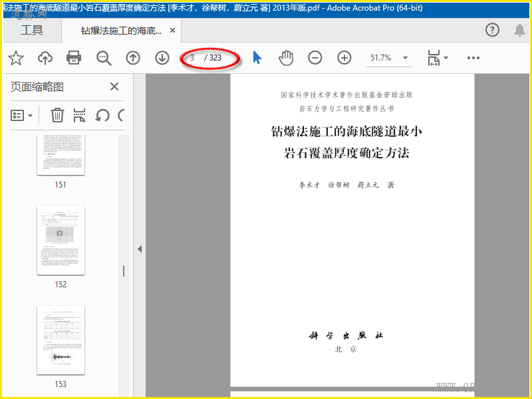Upload file to cloud storage
This screenshot has height=399, width=532.
45,58
